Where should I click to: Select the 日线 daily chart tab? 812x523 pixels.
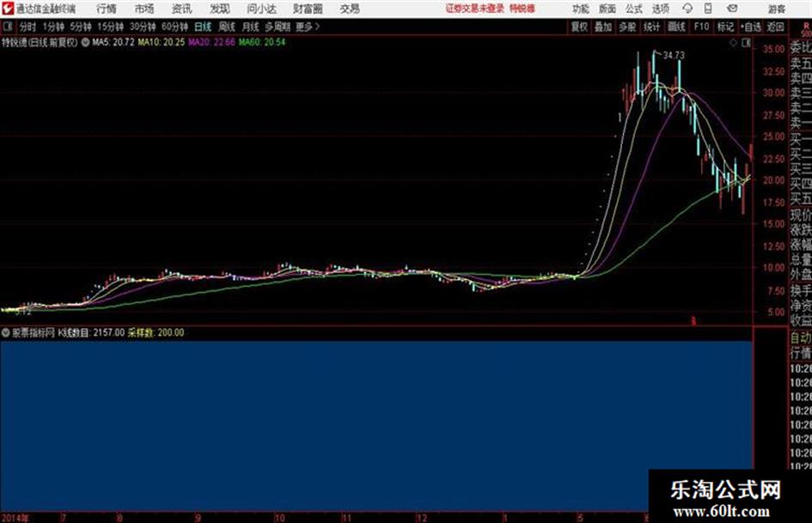(203, 27)
